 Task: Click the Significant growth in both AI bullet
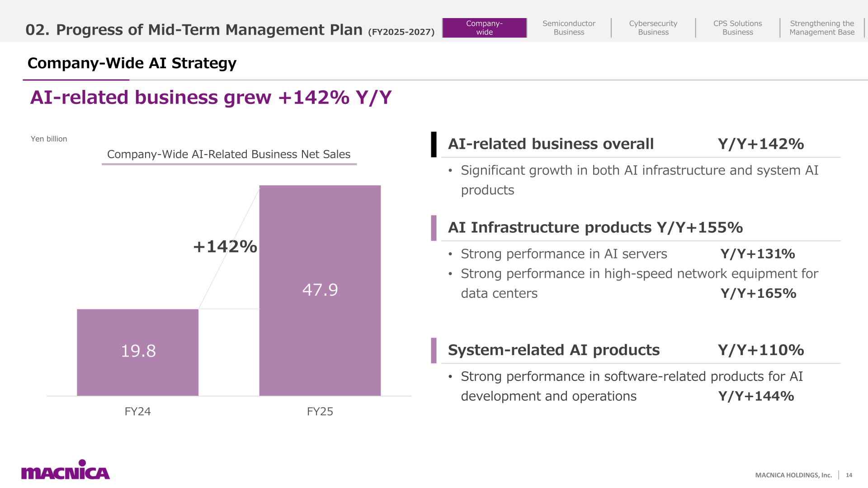click(x=639, y=180)
